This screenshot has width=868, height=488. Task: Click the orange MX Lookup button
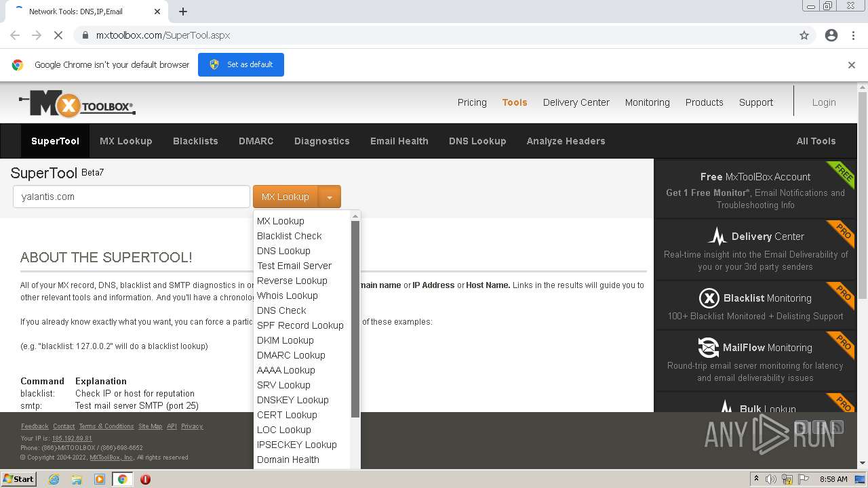[285, 197]
